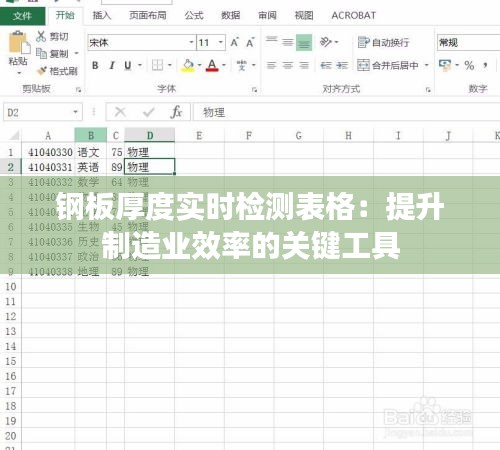500x450 pixels.
Task: Open clipboard group dialog launcher
Action: (x=79, y=90)
